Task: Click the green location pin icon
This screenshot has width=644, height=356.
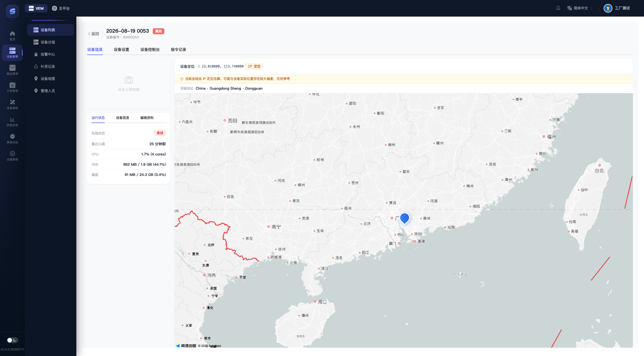Action: [x=199, y=66]
